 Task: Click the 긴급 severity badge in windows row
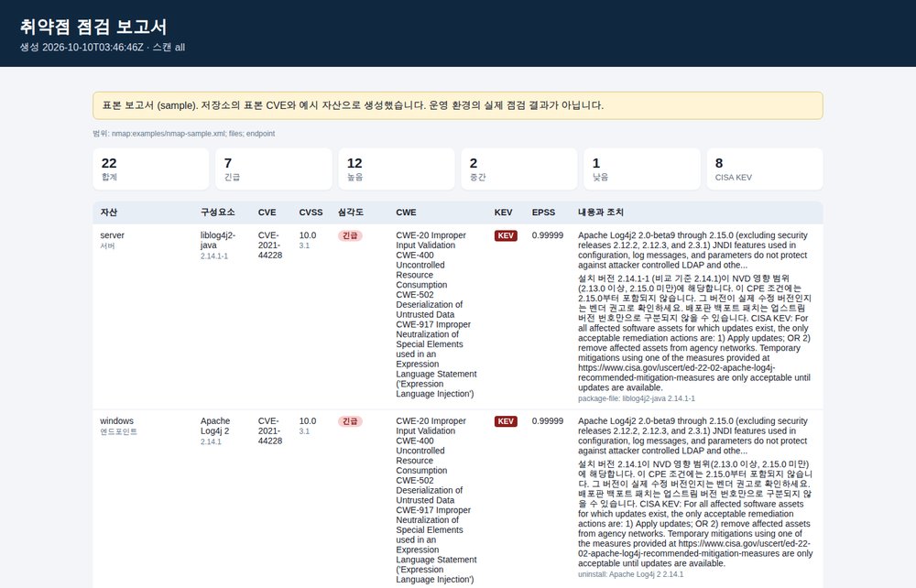click(x=350, y=421)
